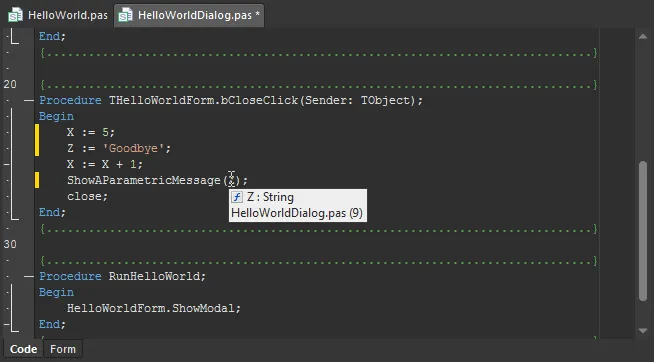Screen dimensions: 654x362
Task: Click the HelloWorldDialog.pas script file icon
Action: (125, 15)
